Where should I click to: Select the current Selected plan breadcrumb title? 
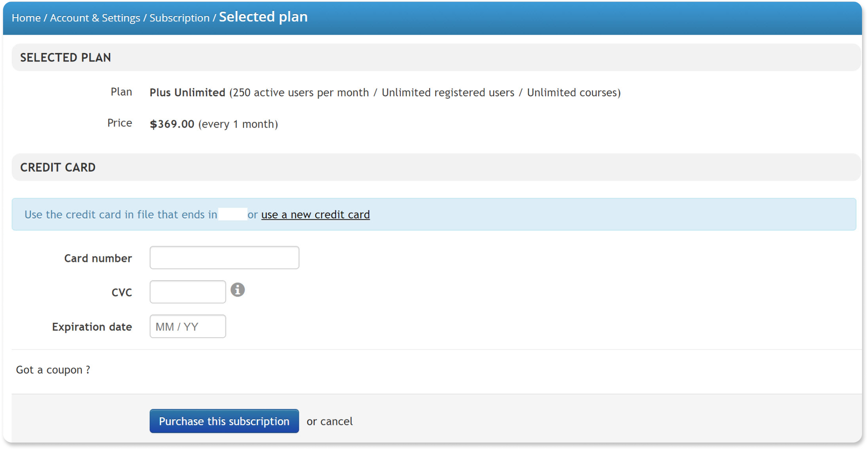coord(263,17)
